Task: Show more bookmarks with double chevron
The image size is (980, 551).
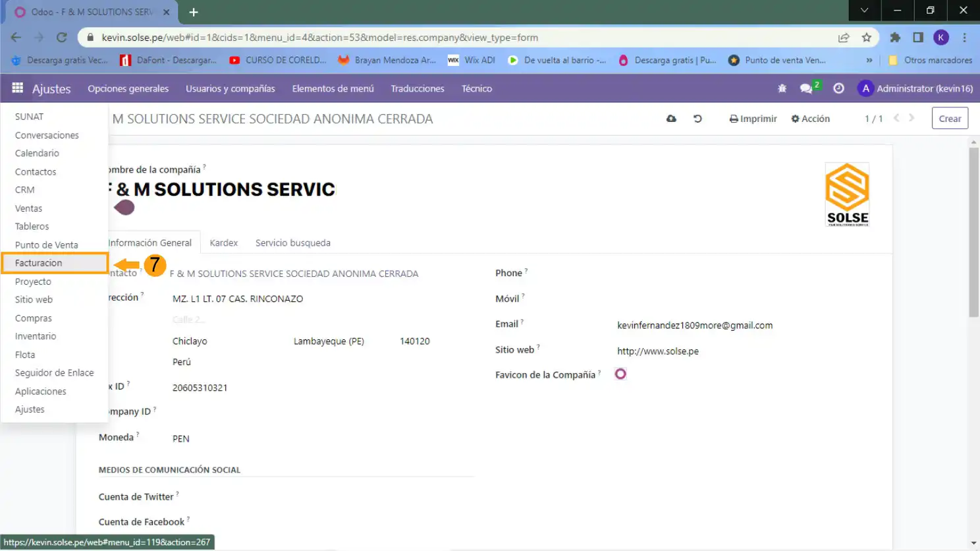Action: pos(869,60)
